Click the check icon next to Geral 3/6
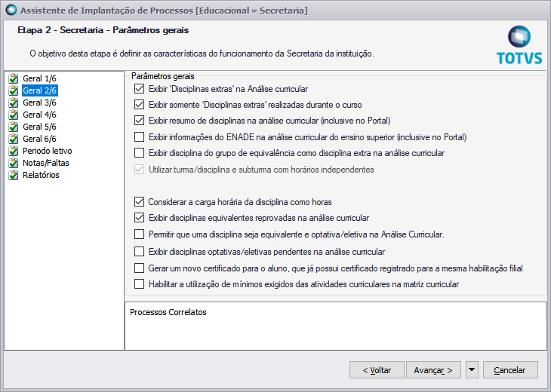 [x=13, y=103]
